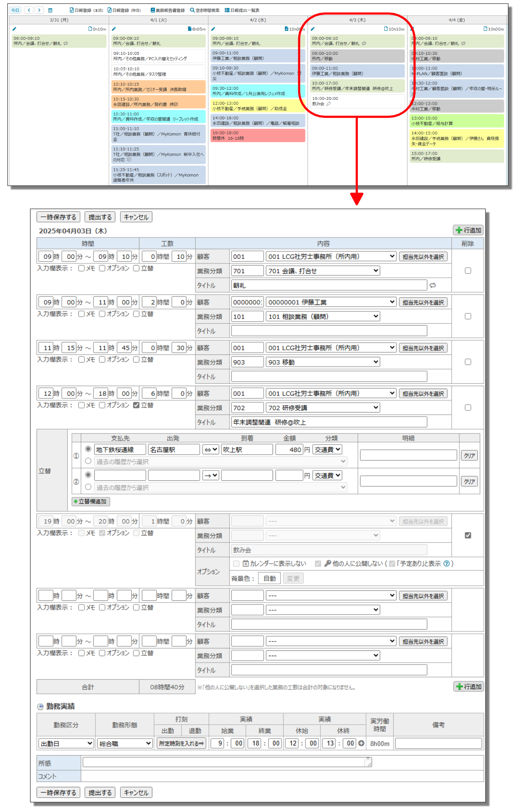The width and height of the screenshot is (520, 812).
Task: Open the calendar date picker icon
Action: point(50,10)
